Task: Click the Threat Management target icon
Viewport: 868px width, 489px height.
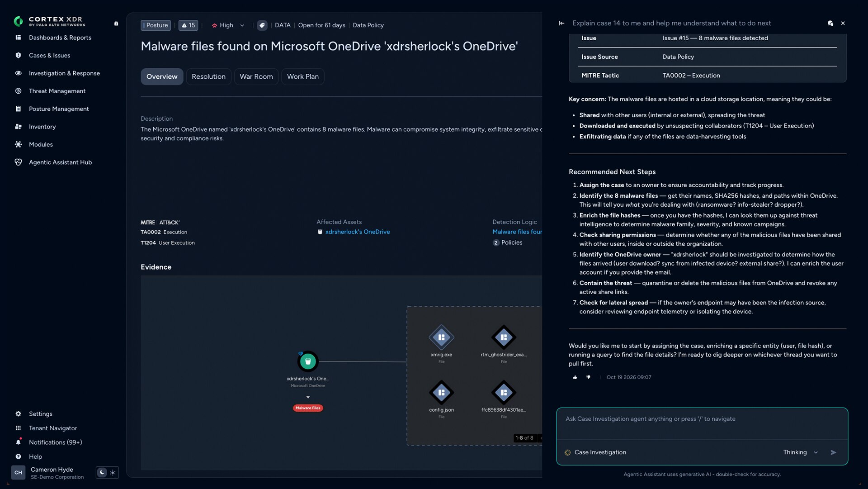Action: pyautogui.click(x=18, y=91)
